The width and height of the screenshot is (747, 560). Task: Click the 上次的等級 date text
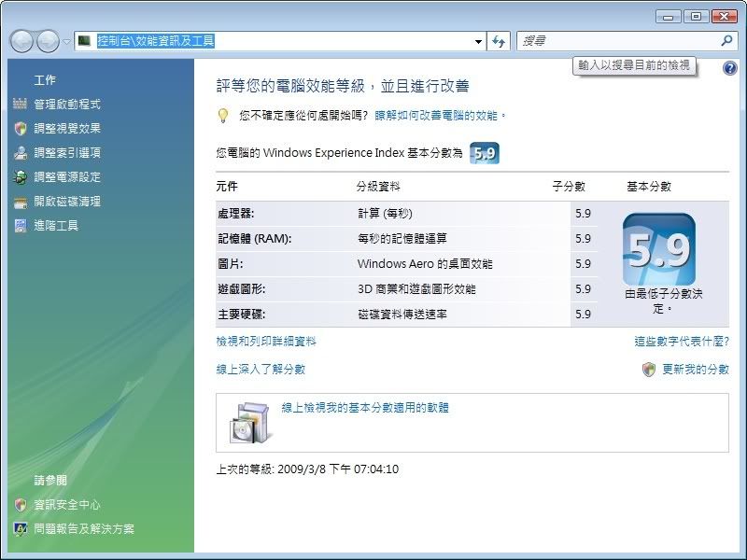click(x=307, y=469)
